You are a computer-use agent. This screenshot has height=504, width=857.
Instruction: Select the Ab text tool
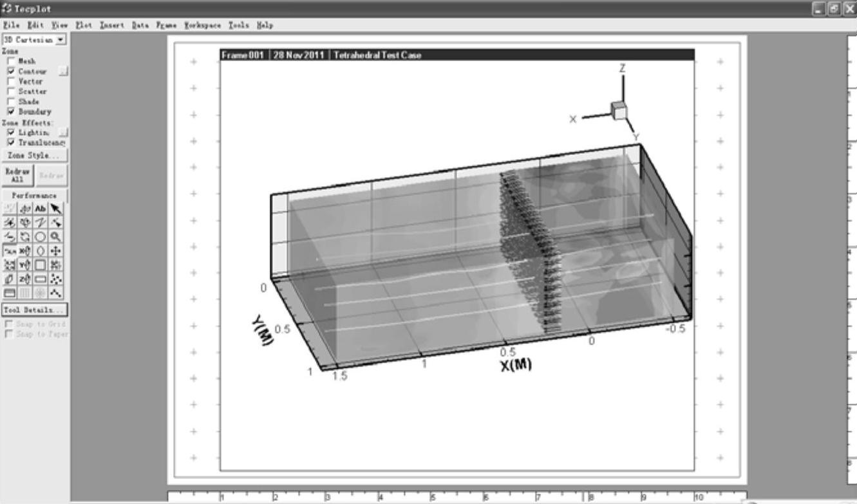click(40, 208)
